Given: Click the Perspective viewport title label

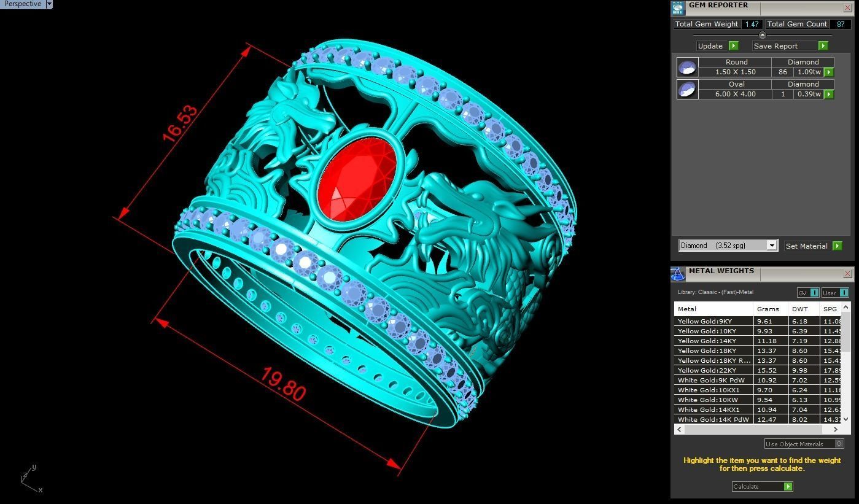Looking at the screenshot, I should 23,4.
